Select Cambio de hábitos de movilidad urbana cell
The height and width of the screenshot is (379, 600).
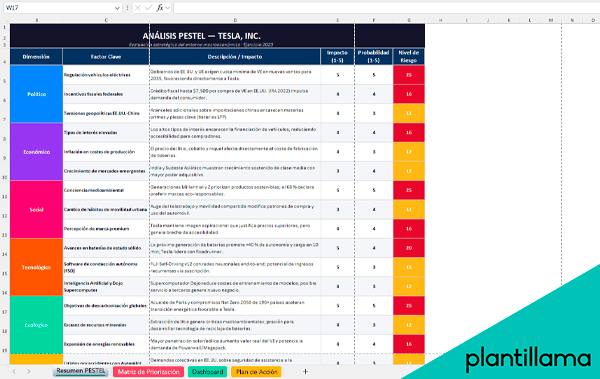106,209
